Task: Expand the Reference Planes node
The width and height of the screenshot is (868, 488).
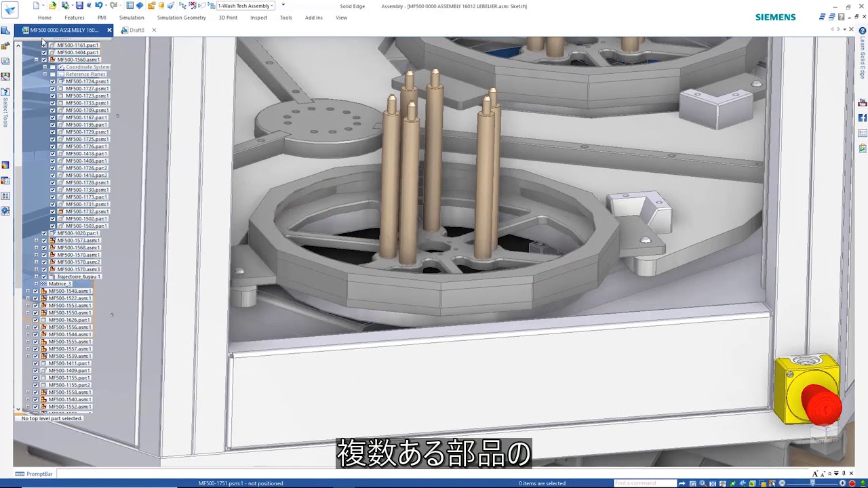Action: point(45,74)
